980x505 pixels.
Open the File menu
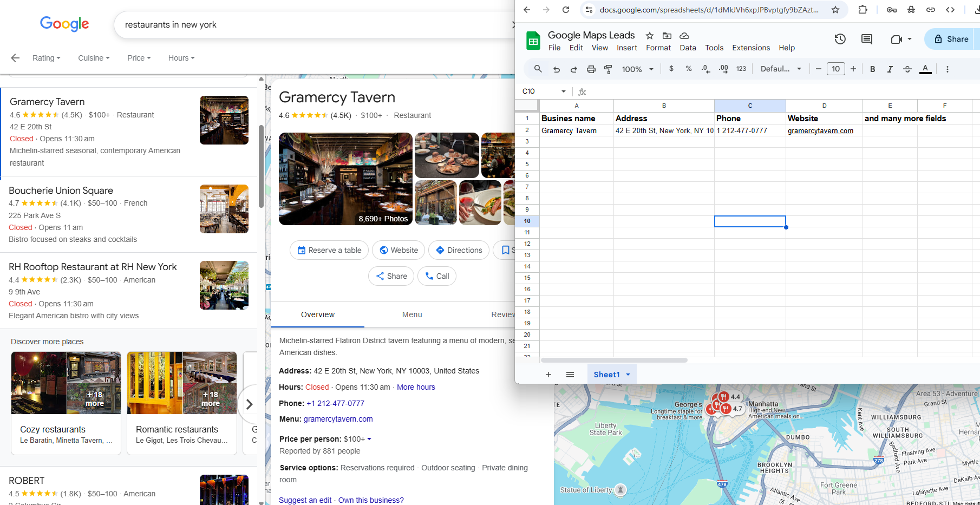point(554,48)
